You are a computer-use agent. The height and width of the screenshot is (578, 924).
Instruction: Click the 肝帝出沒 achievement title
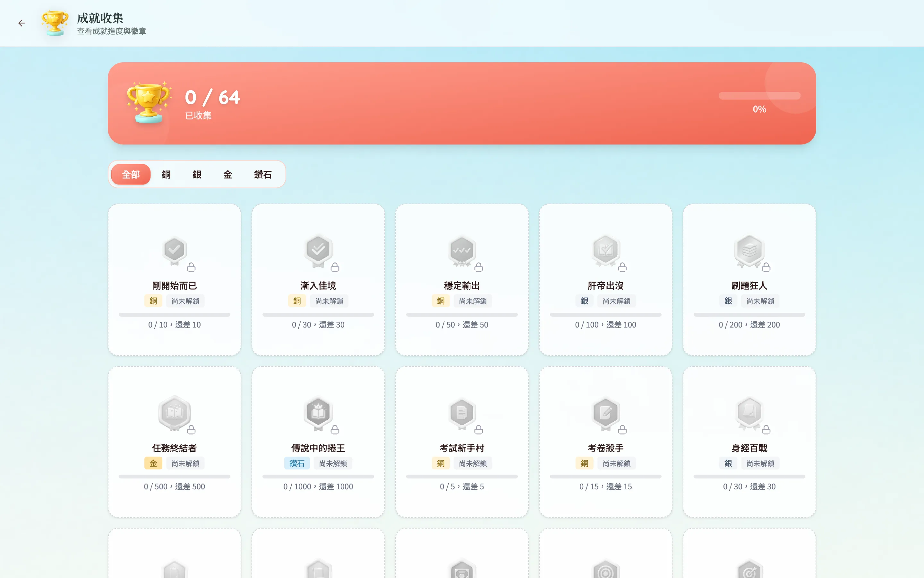[605, 285]
